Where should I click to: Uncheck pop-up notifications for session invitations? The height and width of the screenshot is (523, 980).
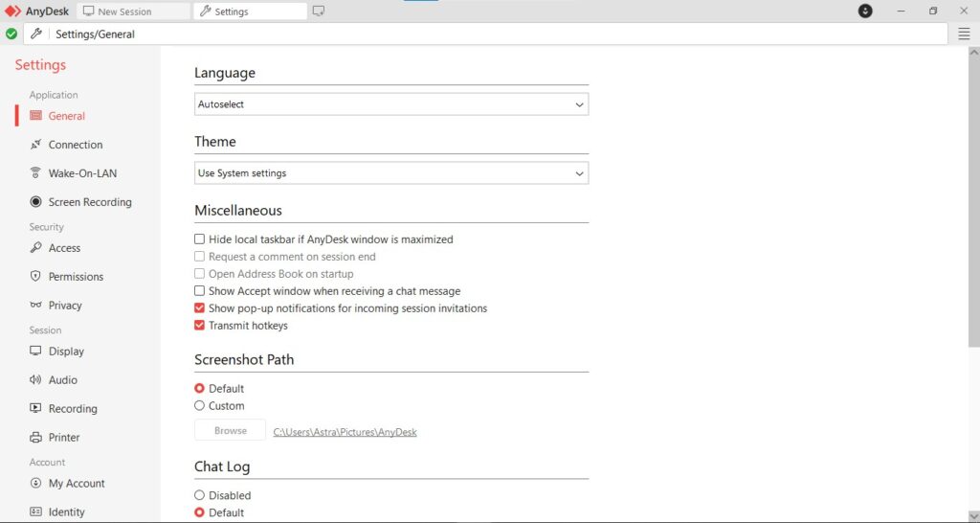pos(199,307)
